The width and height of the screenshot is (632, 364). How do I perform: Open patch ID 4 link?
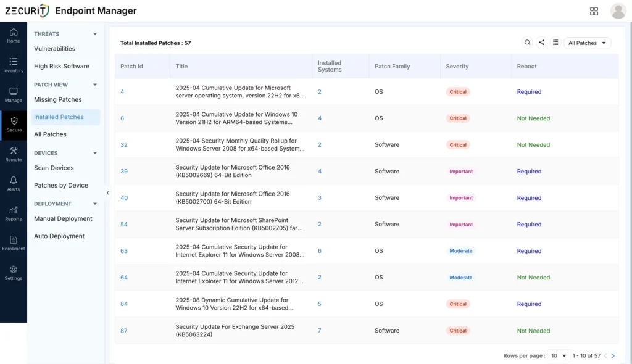click(122, 92)
